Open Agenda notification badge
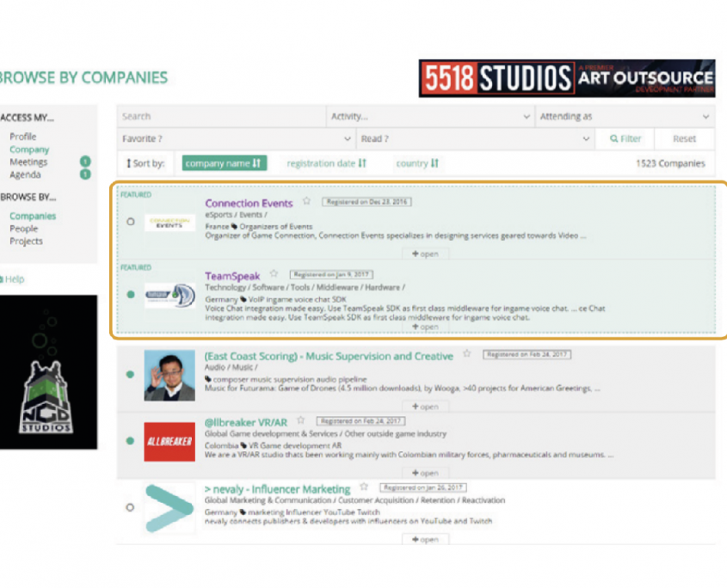This screenshot has width=727, height=588. (x=85, y=175)
